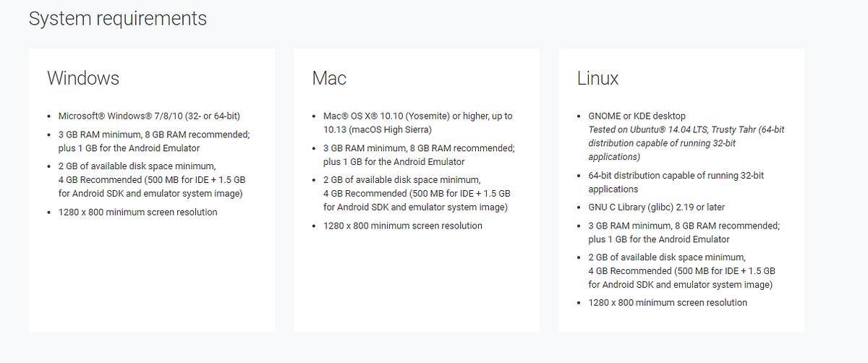Click the italic Tested on Ubuntu 14.04 note
The width and height of the screenshot is (868, 363).
[x=686, y=143]
